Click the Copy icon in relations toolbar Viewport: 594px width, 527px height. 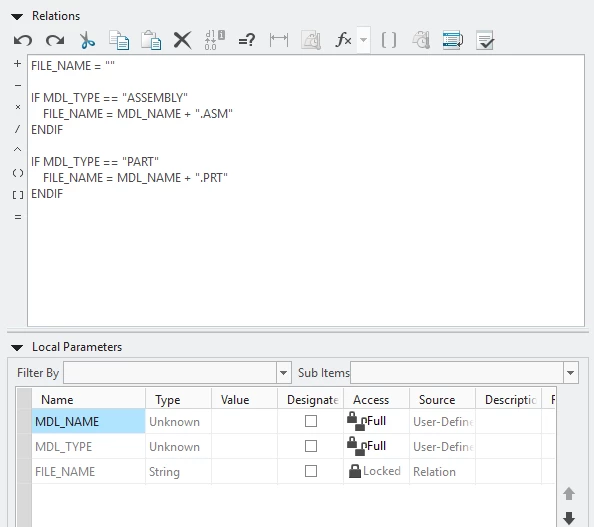pos(119,40)
